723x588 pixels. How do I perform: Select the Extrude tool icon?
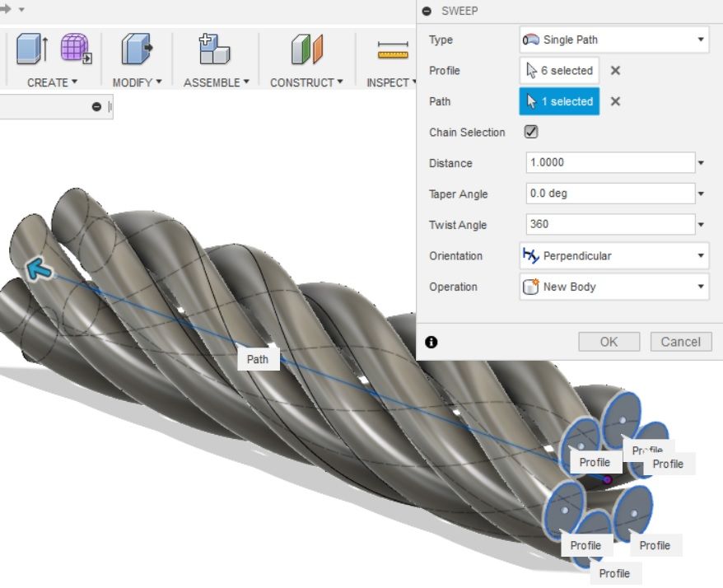coord(31,49)
